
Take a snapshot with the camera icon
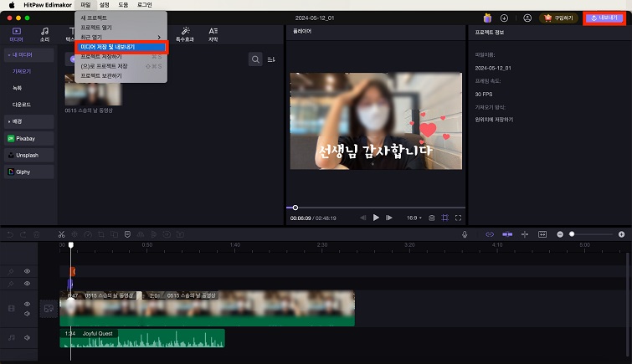point(431,218)
